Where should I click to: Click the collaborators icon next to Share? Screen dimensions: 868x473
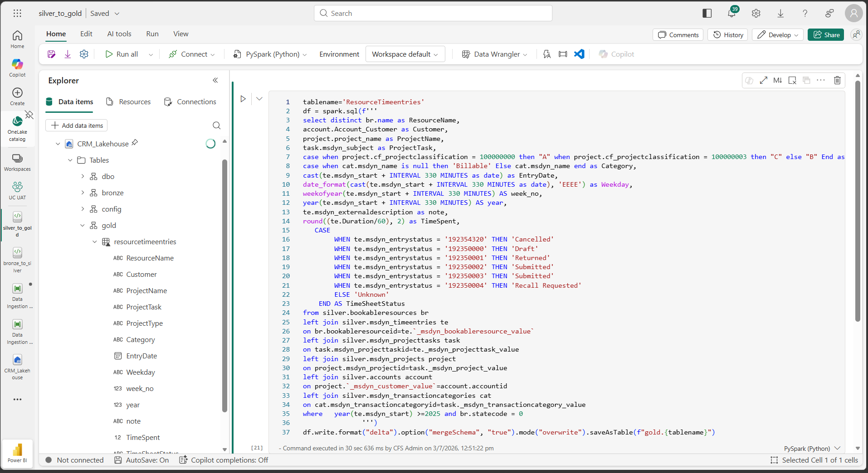point(856,35)
